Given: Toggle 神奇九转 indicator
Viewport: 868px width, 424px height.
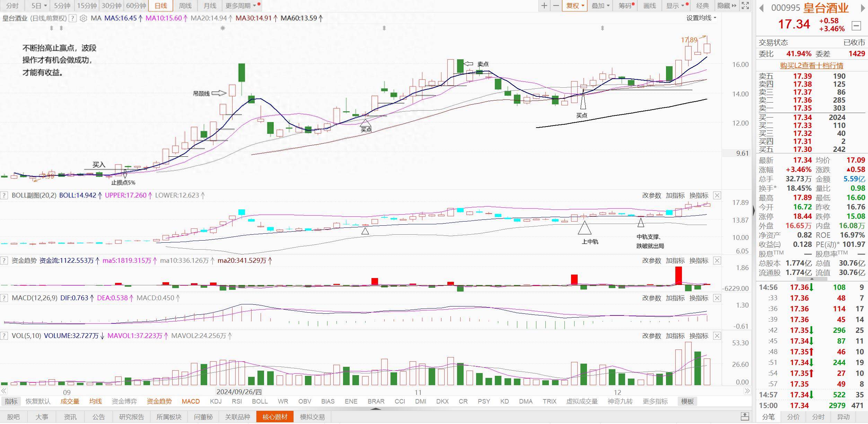Looking at the screenshot, I should [620, 401].
